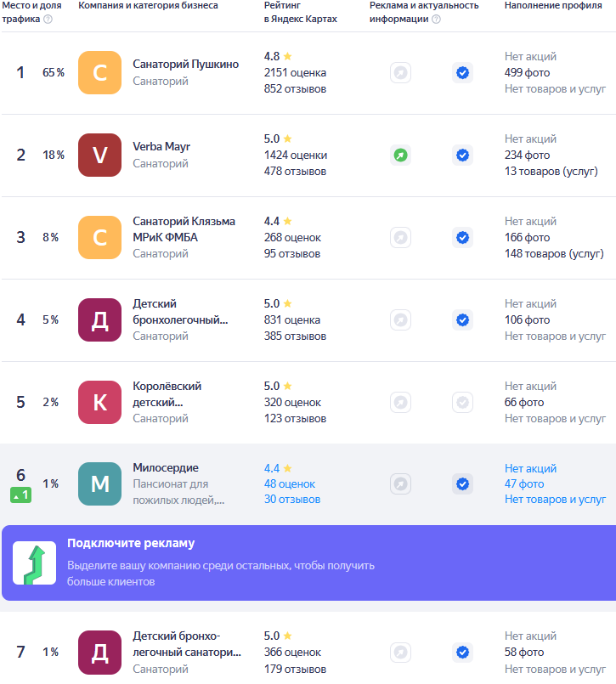Open the Королёвский детский avatar with letter K
Image resolution: width=616 pixels, height=684 pixels.
[x=99, y=402]
